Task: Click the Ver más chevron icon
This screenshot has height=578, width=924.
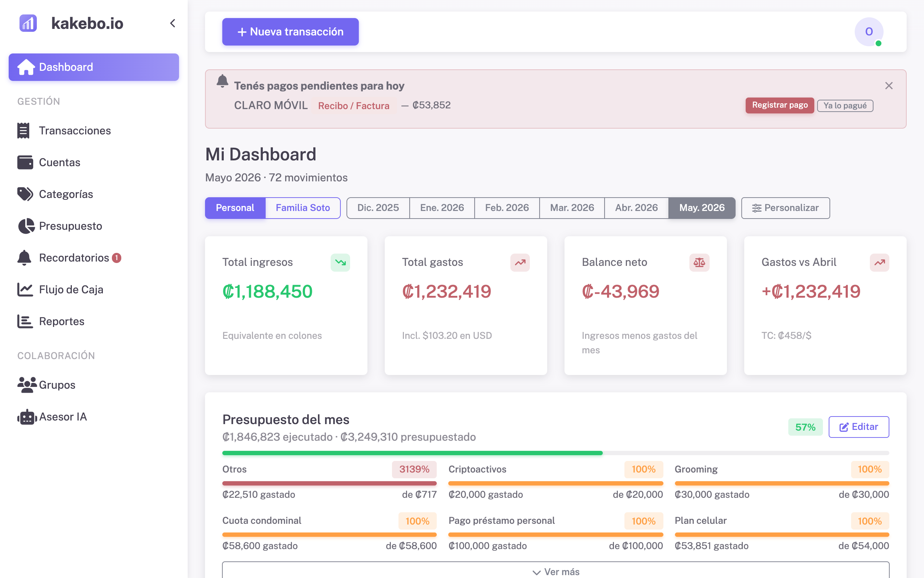Action: pos(536,572)
